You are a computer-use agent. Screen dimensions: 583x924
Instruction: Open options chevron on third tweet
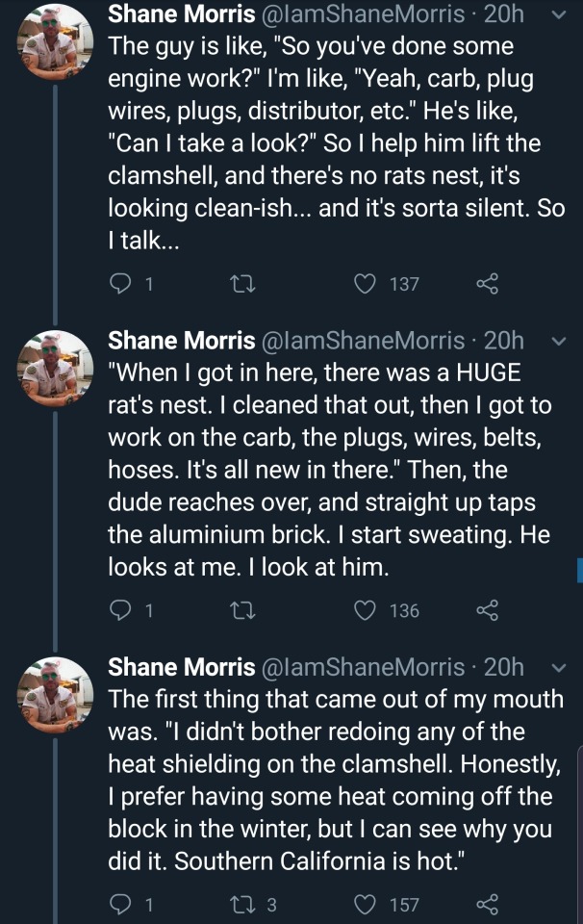[x=563, y=667]
